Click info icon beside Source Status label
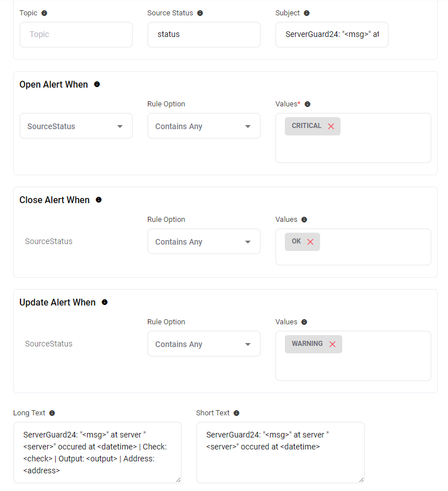 (200, 13)
